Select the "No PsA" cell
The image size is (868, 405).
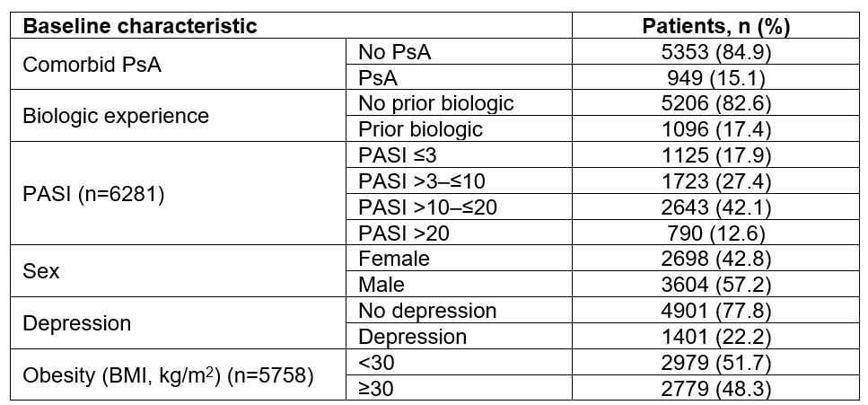[x=394, y=52]
